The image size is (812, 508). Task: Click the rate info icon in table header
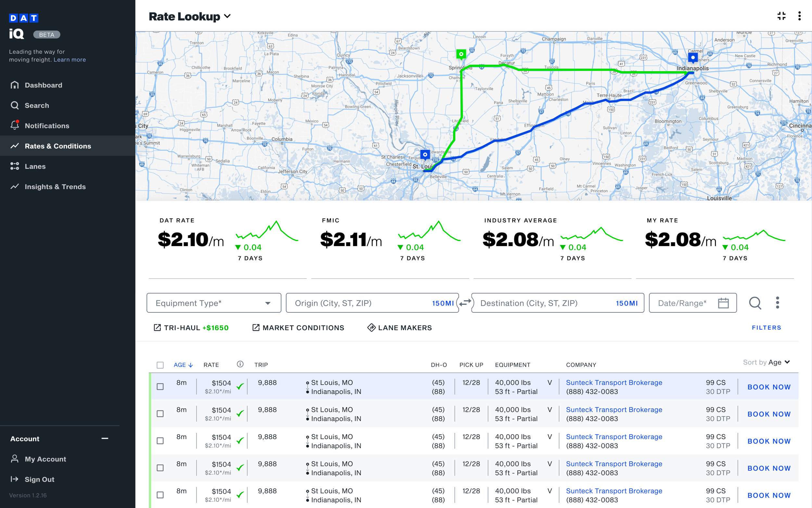tap(240, 364)
